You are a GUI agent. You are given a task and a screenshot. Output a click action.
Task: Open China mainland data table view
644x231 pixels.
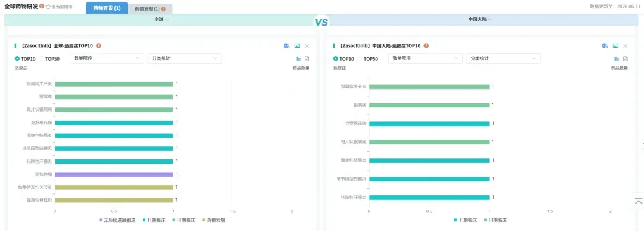pyautogui.click(x=626, y=58)
